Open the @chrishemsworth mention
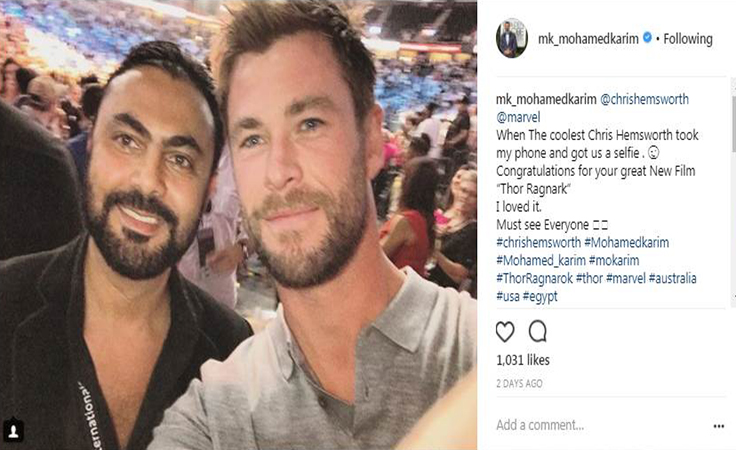The width and height of the screenshot is (736, 450). pyautogui.click(x=644, y=99)
